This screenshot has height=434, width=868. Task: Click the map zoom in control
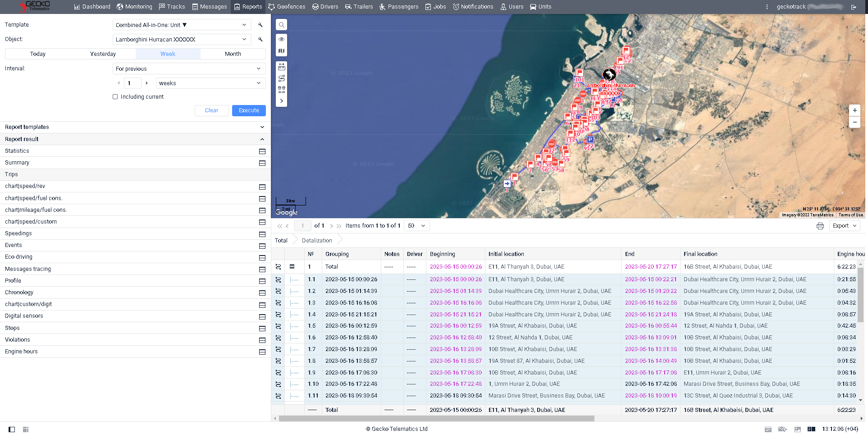854,110
